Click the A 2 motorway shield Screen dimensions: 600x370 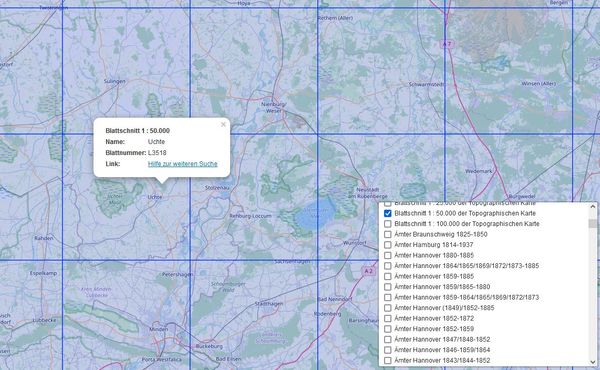coord(368,271)
